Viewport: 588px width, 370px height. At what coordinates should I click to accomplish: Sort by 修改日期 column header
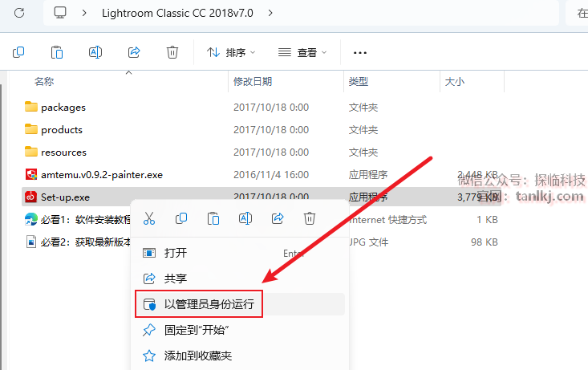click(x=253, y=81)
